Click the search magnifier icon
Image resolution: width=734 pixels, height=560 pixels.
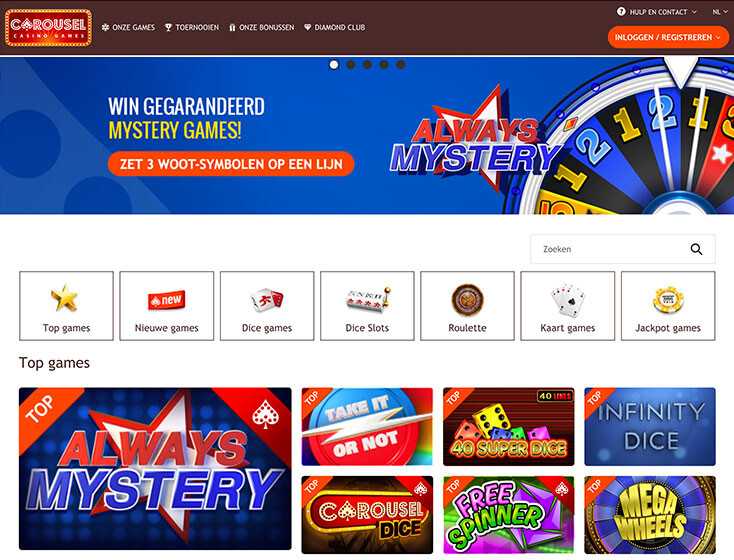(x=696, y=249)
